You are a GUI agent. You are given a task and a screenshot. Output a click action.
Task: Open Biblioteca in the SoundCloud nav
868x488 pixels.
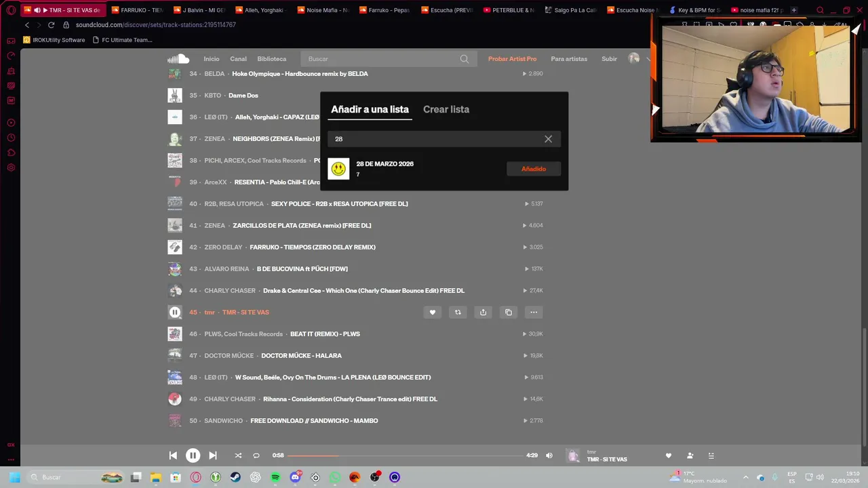(x=272, y=59)
